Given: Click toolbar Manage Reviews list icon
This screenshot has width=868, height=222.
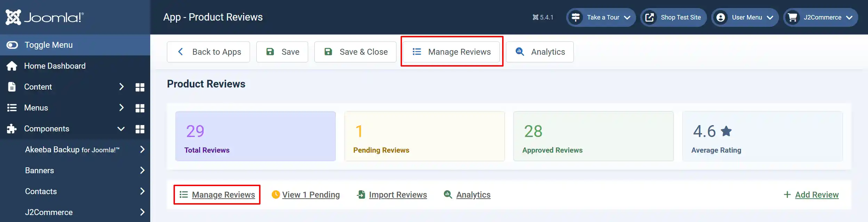Looking at the screenshot, I should (417, 52).
